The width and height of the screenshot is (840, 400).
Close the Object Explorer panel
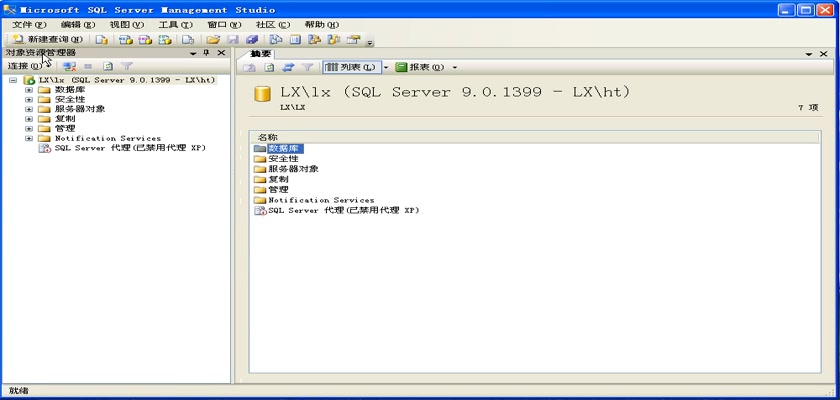point(221,52)
